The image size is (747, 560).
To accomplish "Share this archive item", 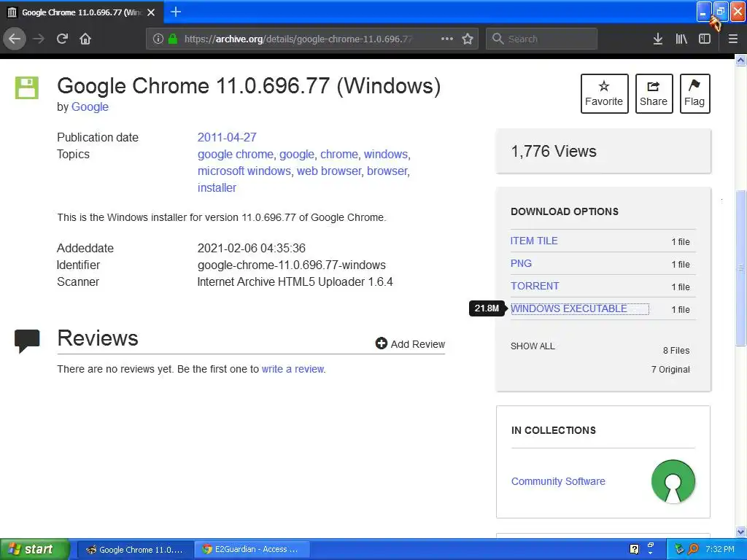I will pos(654,93).
